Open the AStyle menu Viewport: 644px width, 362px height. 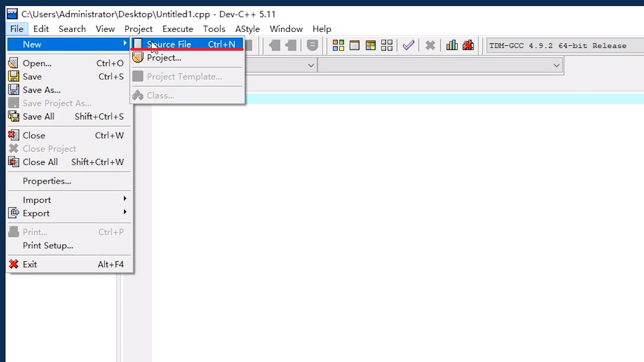tap(247, 29)
